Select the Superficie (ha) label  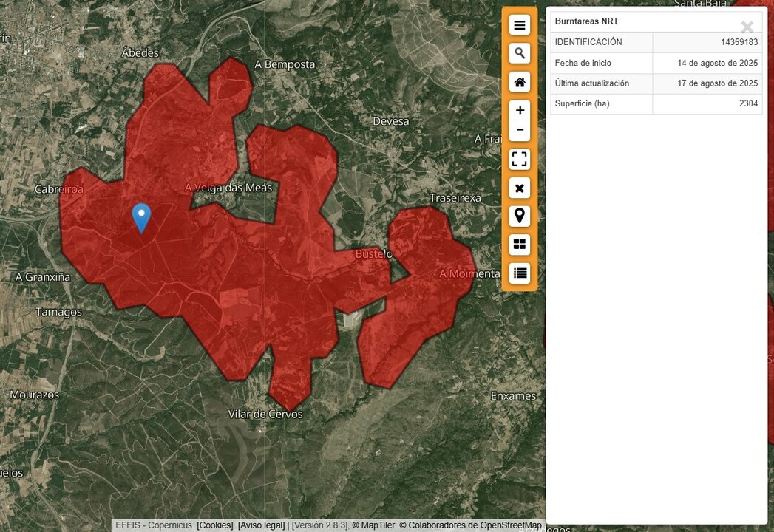click(582, 103)
